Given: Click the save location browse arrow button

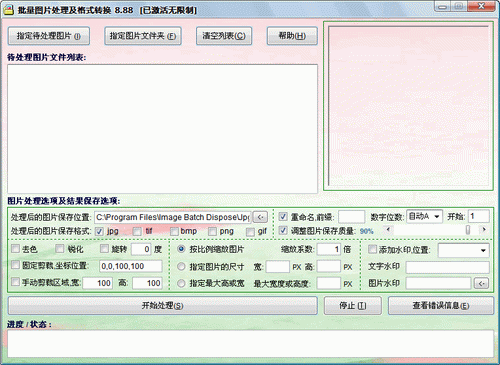Looking at the screenshot, I should point(260,217).
